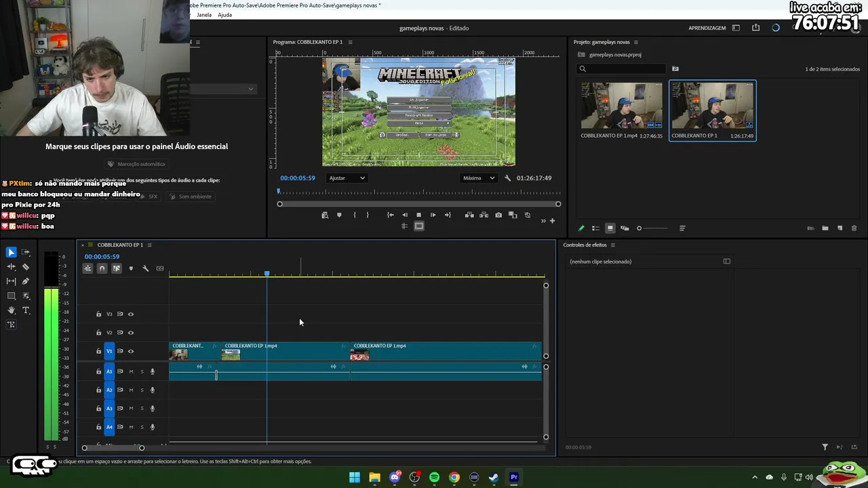
Task: Pick the Razor tool
Action: pyautogui.click(x=26, y=267)
